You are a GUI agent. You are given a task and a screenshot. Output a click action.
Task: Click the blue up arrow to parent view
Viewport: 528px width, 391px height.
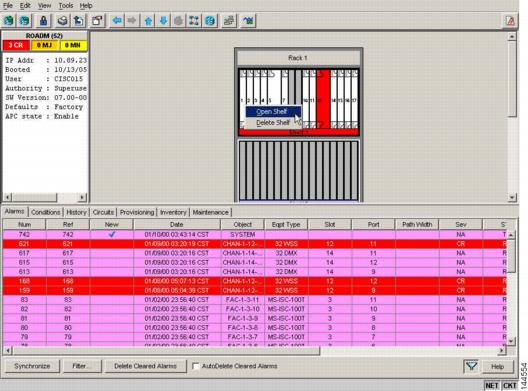[x=148, y=21]
